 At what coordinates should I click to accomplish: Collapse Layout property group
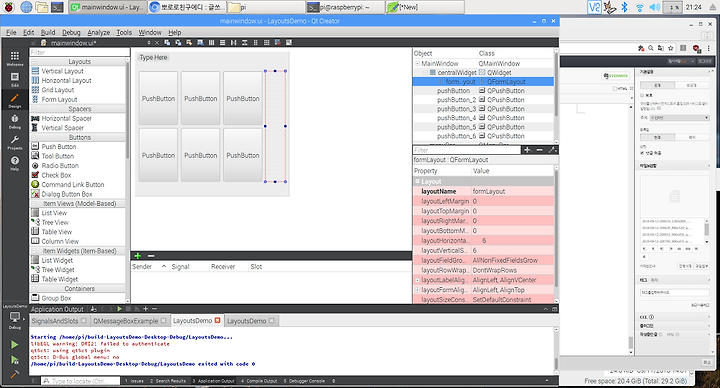pos(417,181)
